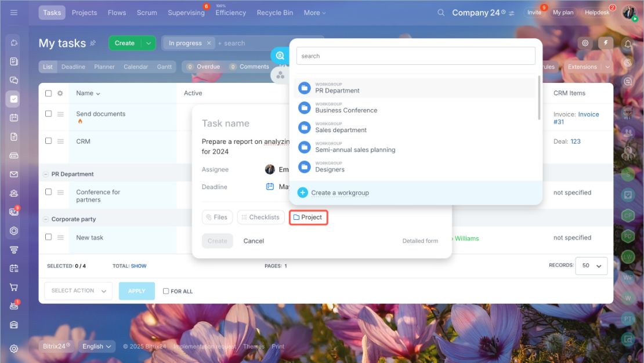This screenshot has height=363, width=644.
Task: Click the deadline calendar icon
Action: click(x=270, y=187)
